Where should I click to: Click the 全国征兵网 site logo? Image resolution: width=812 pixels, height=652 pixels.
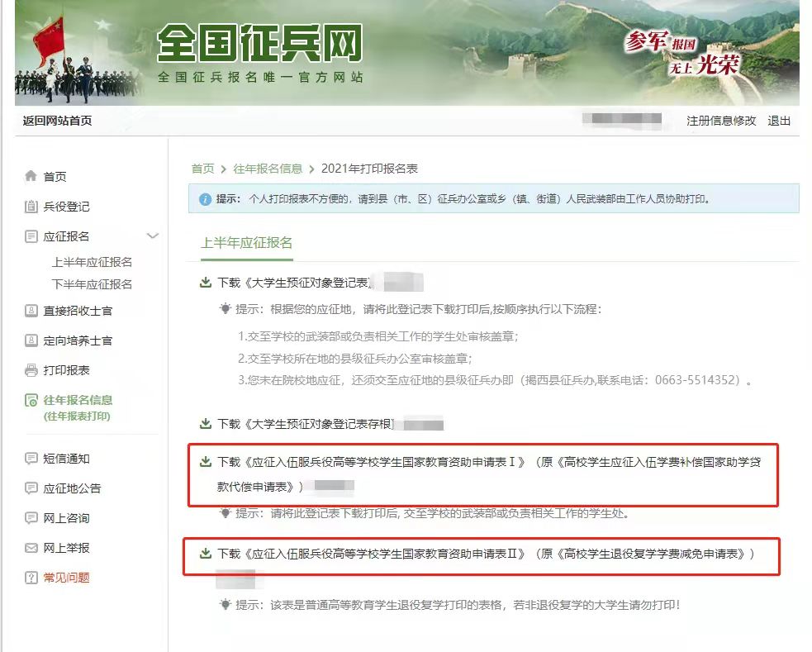259,43
